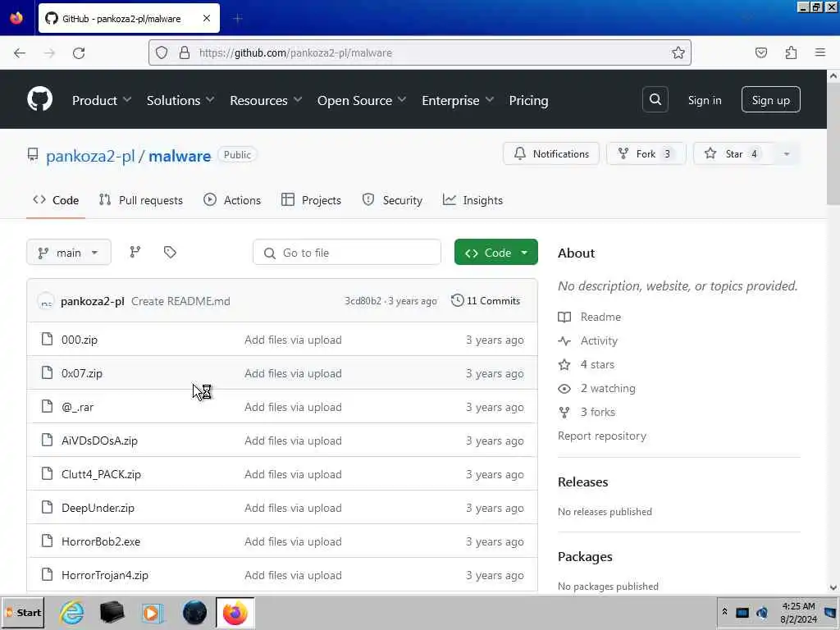Open the media player taskbar icon
The height and width of the screenshot is (630, 840).
pos(153,612)
